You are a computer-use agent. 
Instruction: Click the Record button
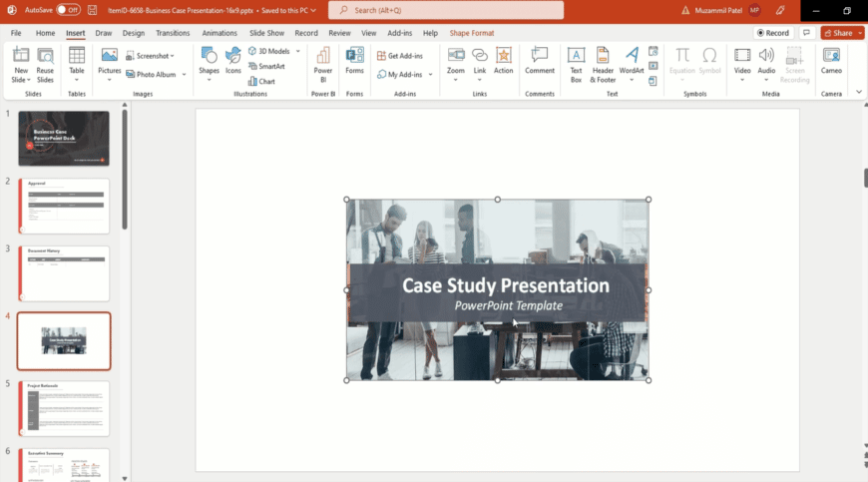point(773,33)
